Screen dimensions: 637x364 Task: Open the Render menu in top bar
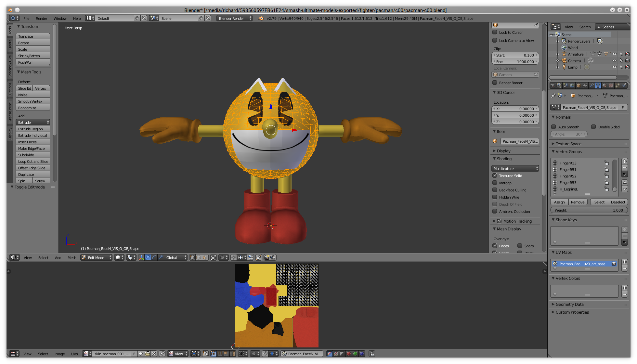pyautogui.click(x=41, y=18)
